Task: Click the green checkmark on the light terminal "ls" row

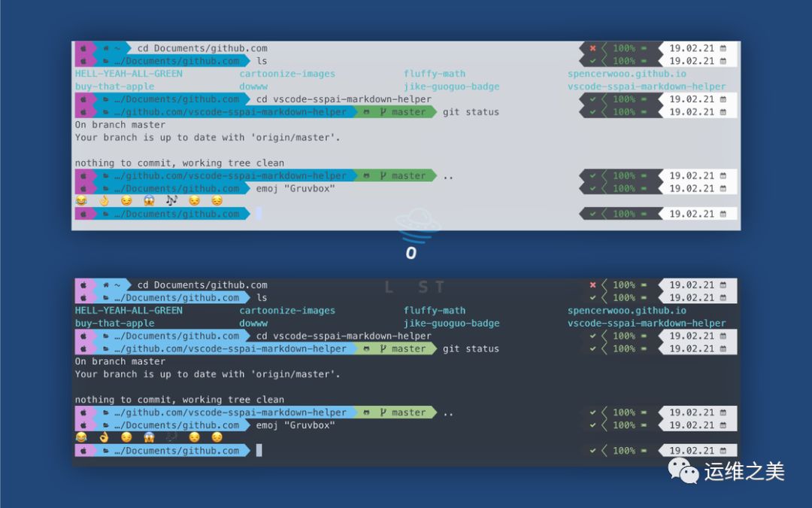Action: 593,61
